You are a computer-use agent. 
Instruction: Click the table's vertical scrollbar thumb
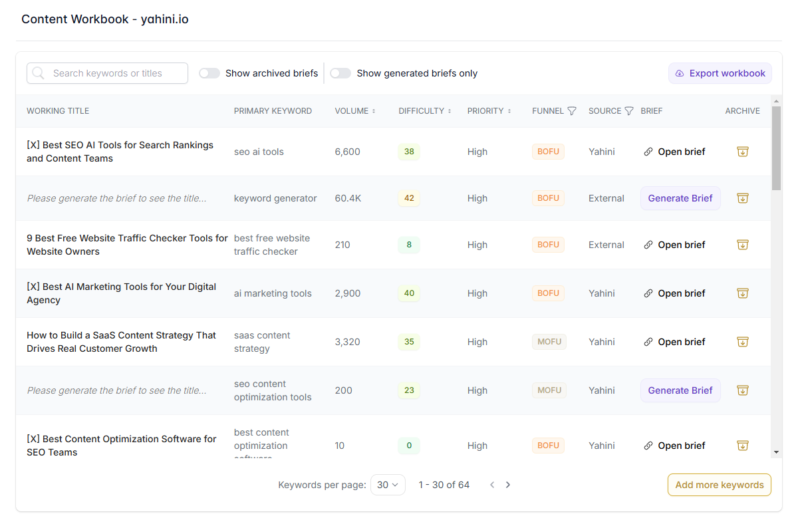tap(776, 148)
